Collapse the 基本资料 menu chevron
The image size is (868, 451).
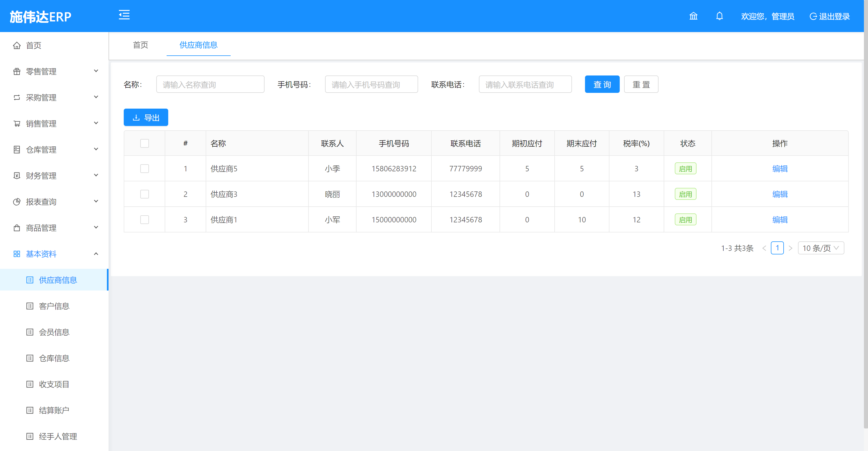coord(96,254)
